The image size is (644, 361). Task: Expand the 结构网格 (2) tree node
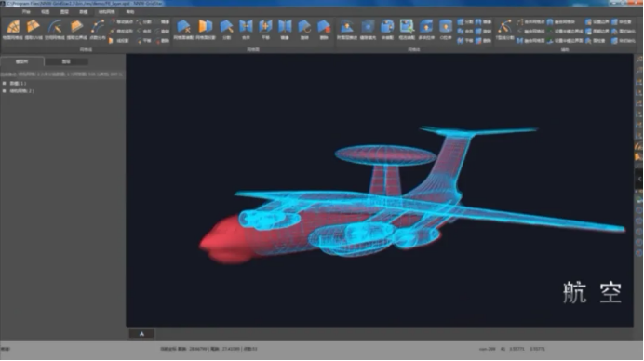pyautogui.click(x=5, y=91)
